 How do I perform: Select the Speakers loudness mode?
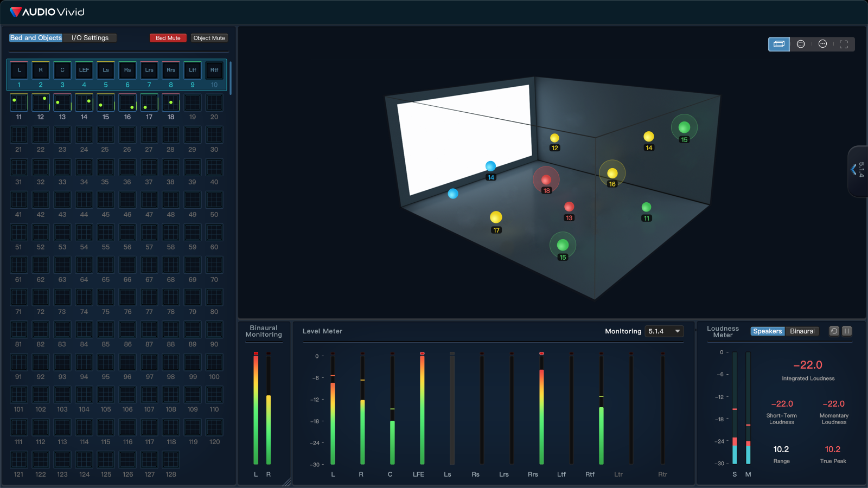767,331
